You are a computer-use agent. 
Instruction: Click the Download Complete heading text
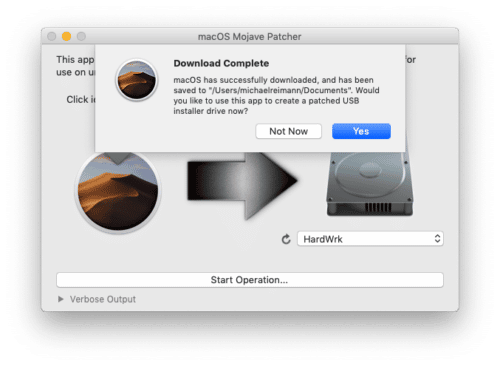(x=221, y=63)
